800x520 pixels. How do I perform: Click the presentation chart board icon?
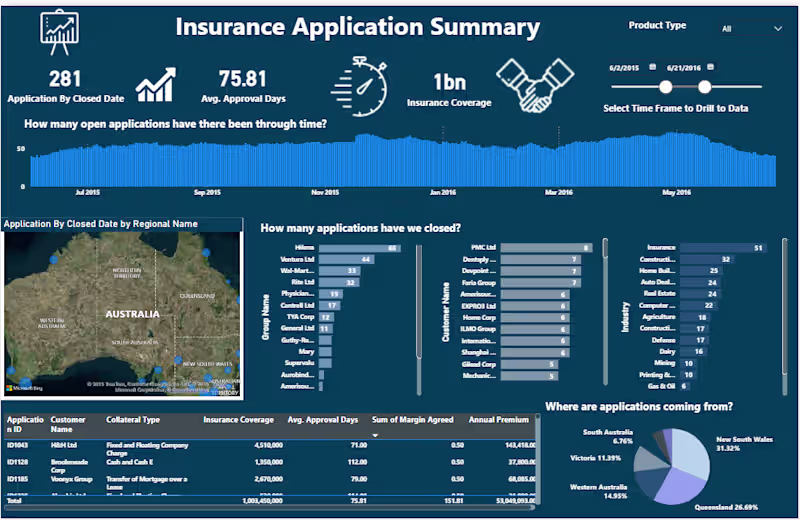click(x=59, y=32)
